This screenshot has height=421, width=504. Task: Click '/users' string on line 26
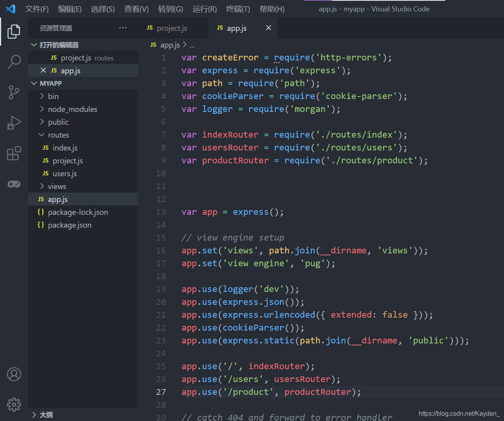pyautogui.click(x=243, y=379)
